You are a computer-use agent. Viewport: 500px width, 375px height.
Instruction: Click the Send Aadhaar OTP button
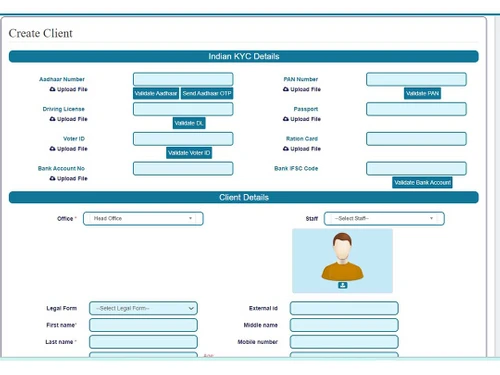tap(207, 93)
